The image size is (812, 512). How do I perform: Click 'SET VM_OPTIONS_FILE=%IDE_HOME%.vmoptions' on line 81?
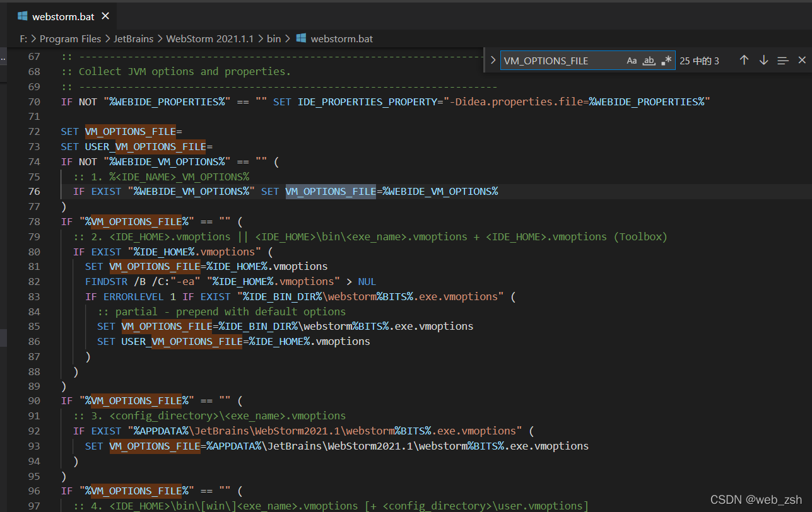(206, 266)
